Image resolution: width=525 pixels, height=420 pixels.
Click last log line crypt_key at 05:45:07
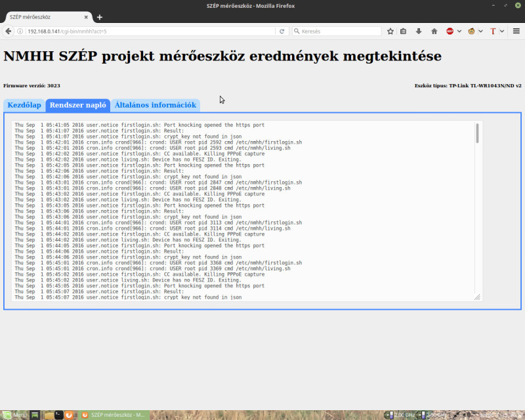pyautogui.click(x=128, y=297)
